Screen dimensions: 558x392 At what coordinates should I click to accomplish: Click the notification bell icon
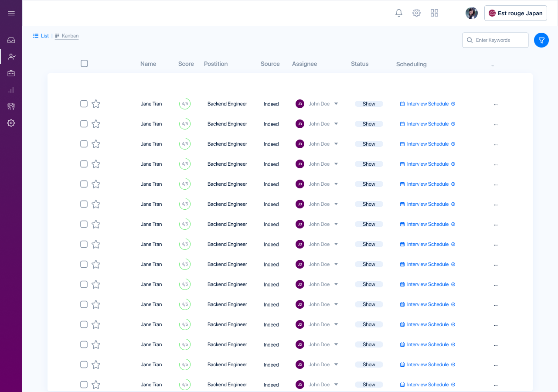click(x=399, y=13)
